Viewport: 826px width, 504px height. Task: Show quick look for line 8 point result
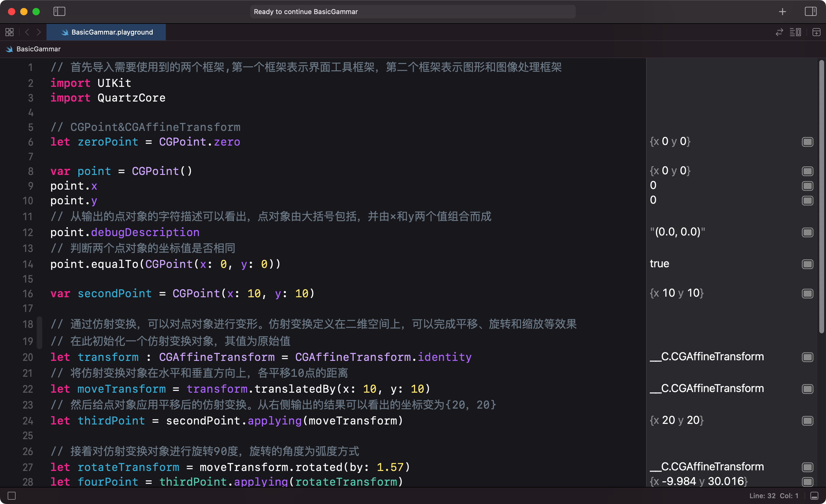coord(807,171)
